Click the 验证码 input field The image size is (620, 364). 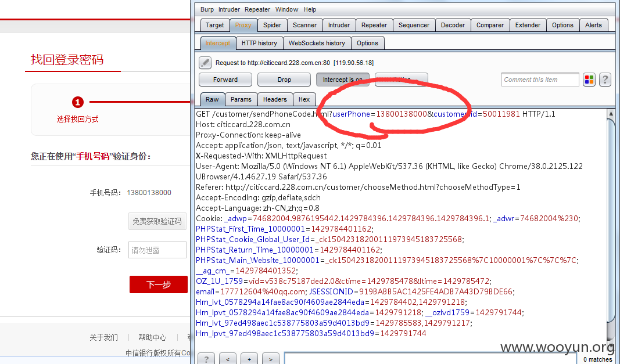[x=157, y=250]
